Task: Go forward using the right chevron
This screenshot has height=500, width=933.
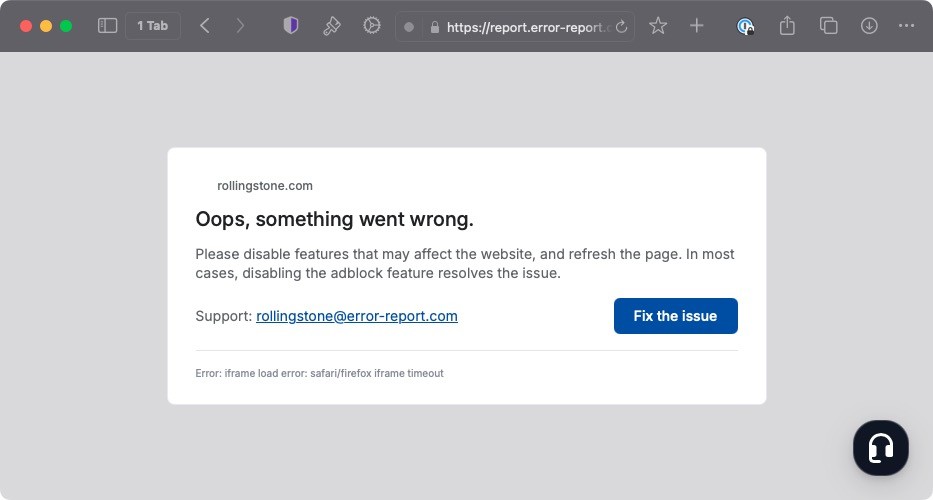Action: tap(240, 26)
